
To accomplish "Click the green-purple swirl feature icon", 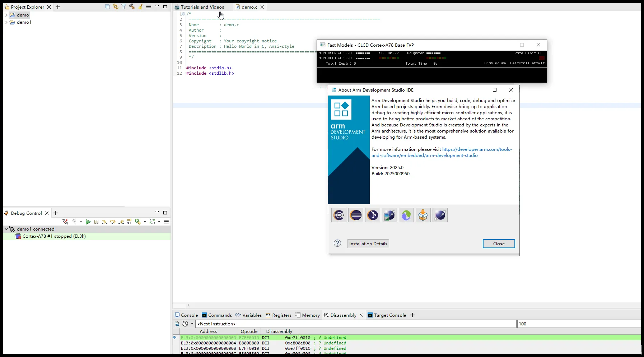I will 406,215.
